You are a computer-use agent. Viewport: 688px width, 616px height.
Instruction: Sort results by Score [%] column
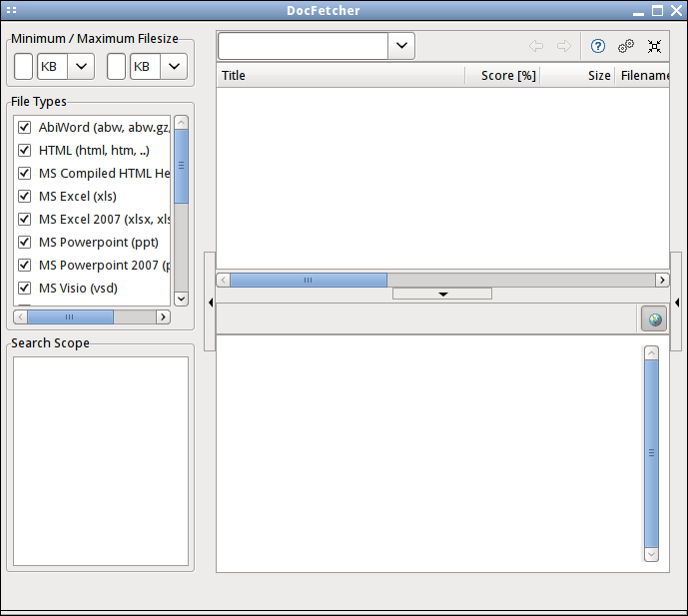(x=502, y=75)
